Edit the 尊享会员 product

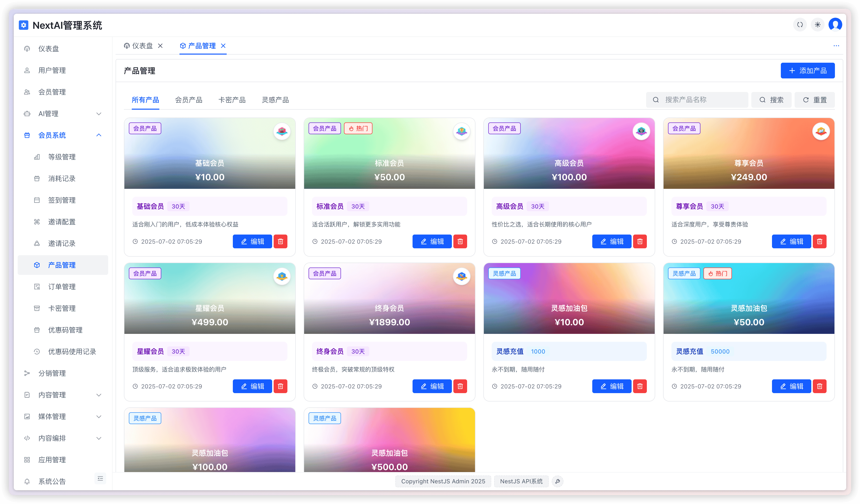tap(791, 241)
